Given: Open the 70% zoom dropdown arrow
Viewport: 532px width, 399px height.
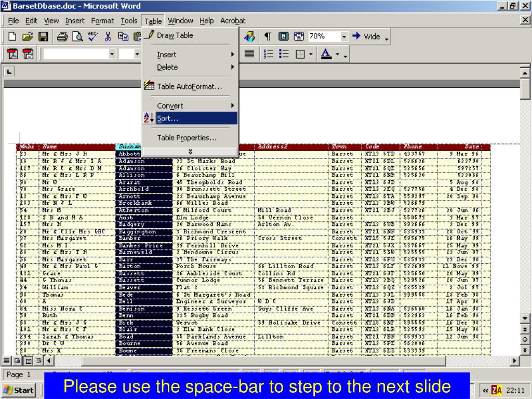Looking at the screenshot, I should tap(344, 36).
